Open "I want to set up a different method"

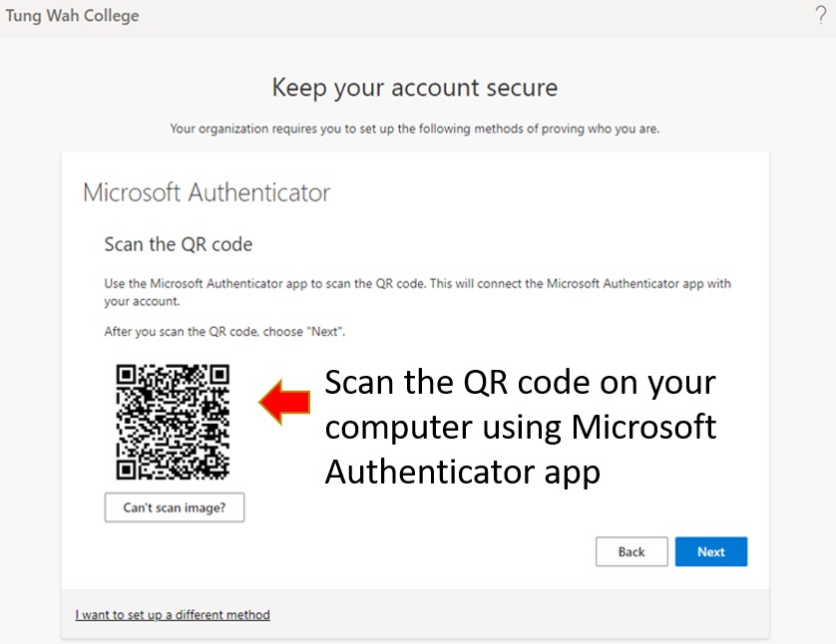pos(173,615)
